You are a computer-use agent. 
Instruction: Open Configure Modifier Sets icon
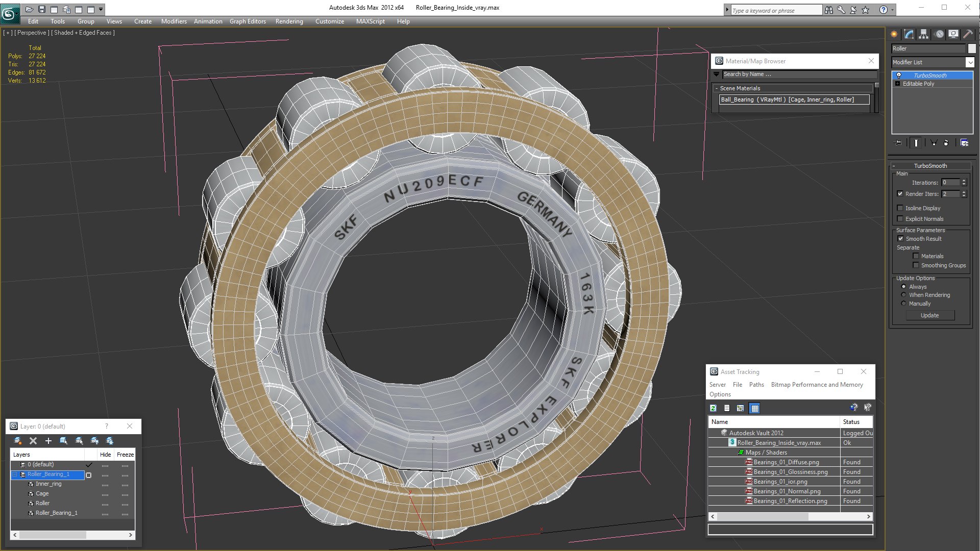[x=964, y=143]
